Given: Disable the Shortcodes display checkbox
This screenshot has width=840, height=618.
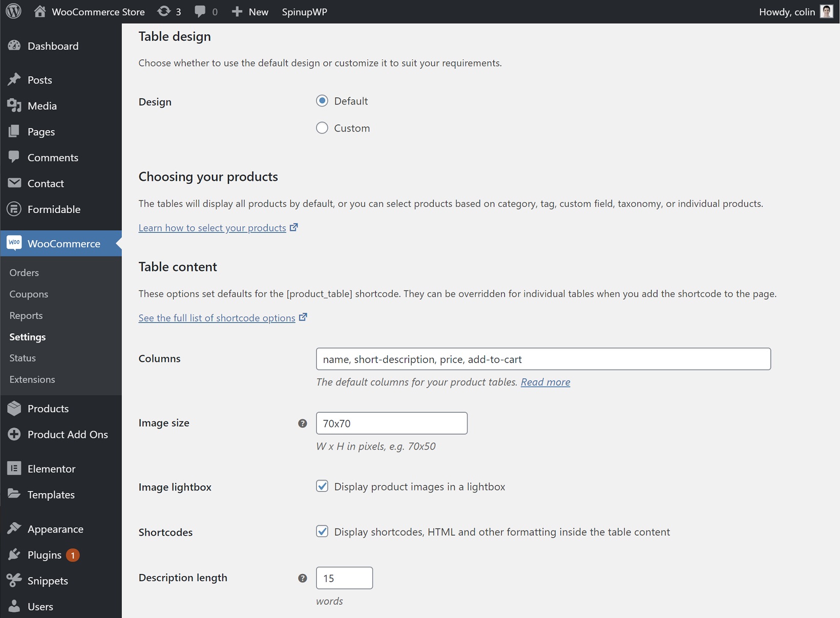Looking at the screenshot, I should 322,531.
